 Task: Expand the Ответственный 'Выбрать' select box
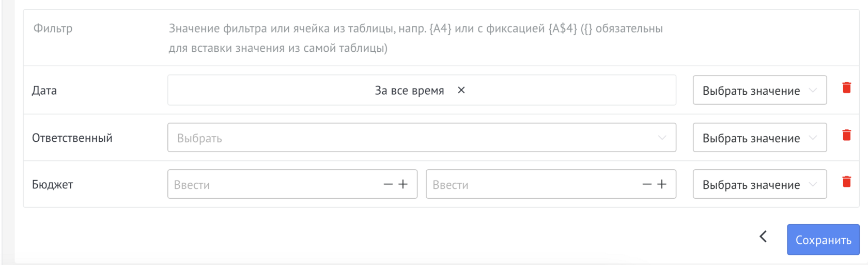[x=413, y=138]
